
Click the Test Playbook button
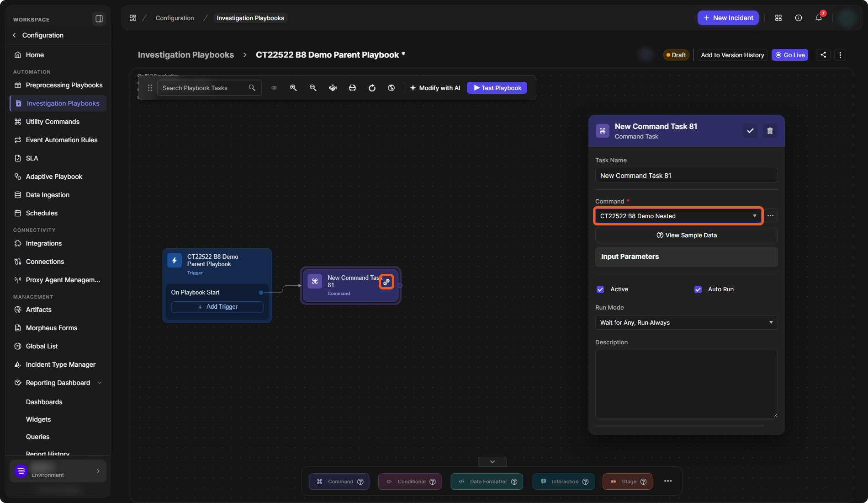497,88
